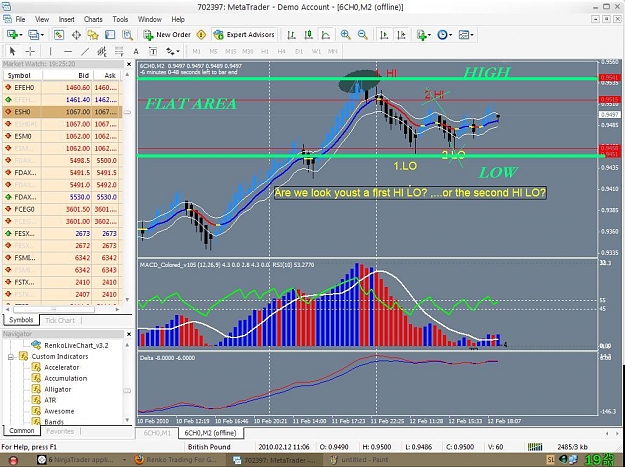This screenshot has height=467, width=625.
Task: Click the New Chart toolbar icon
Action: click(12, 35)
